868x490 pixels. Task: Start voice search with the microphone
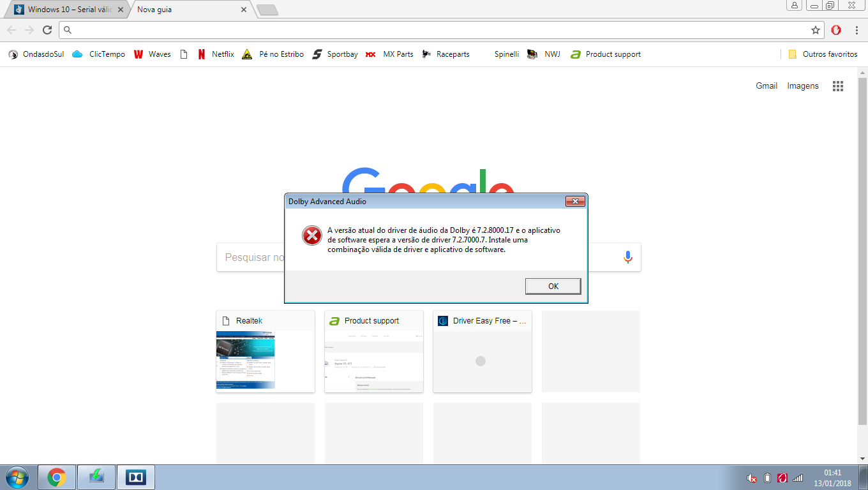(x=627, y=257)
